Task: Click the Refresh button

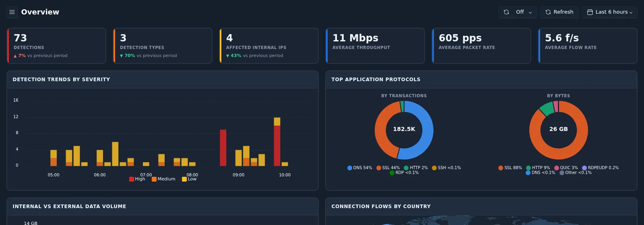Action: pyautogui.click(x=559, y=12)
